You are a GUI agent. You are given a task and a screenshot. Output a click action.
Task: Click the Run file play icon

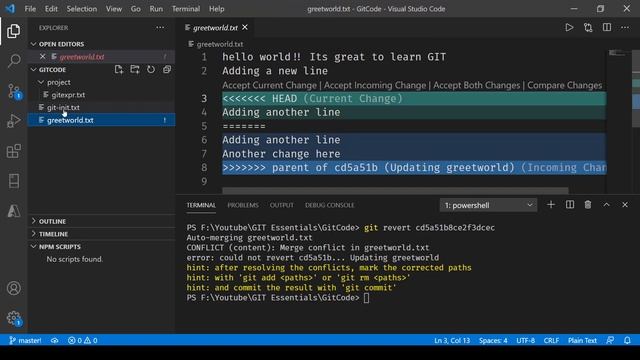click(569, 27)
